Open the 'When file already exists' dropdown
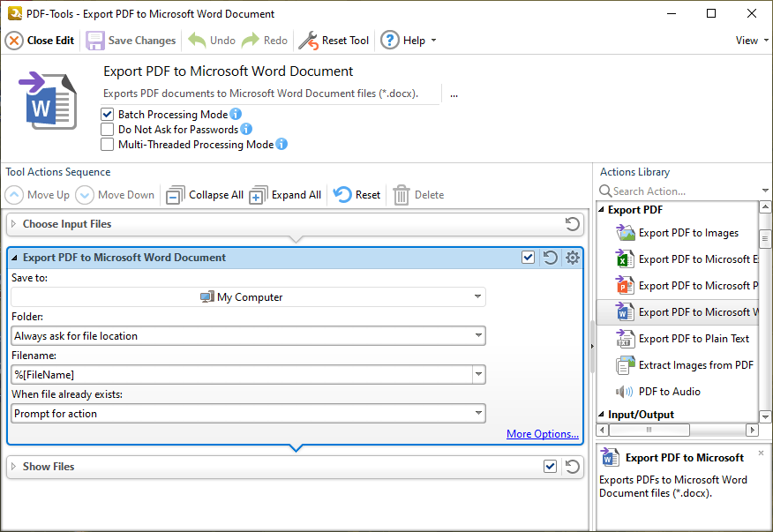Screen dimensions: 773x532 477,413
